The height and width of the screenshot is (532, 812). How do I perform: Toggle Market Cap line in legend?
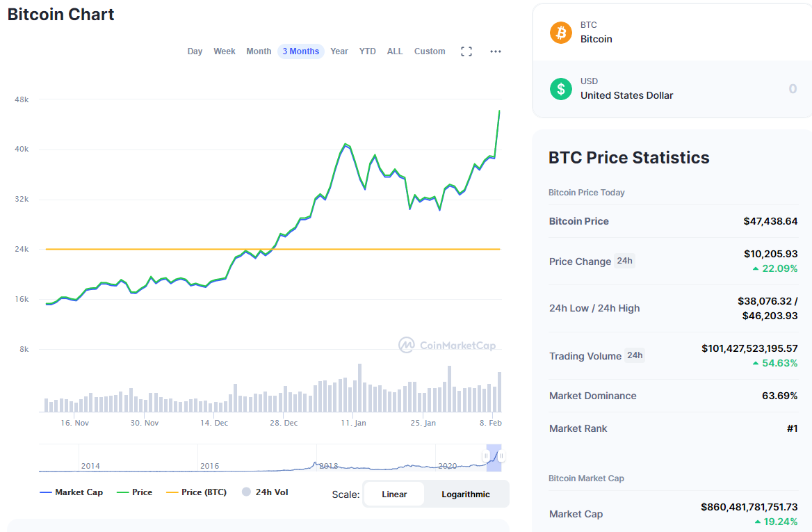71,492
